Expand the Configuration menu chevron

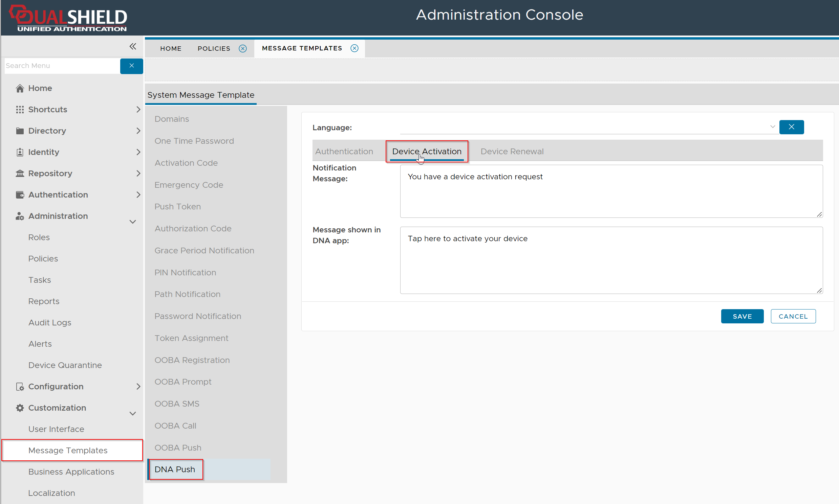click(138, 387)
